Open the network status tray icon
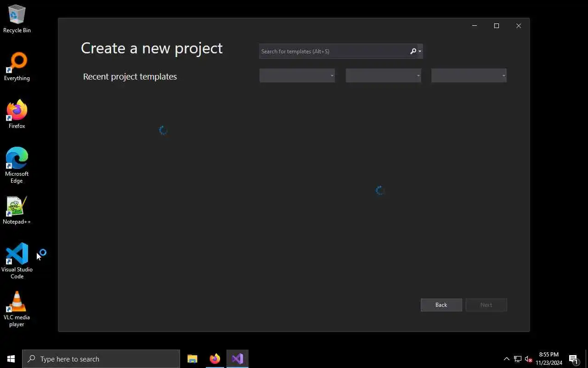Image resolution: width=588 pixels, height=368 pixels. 518,359
